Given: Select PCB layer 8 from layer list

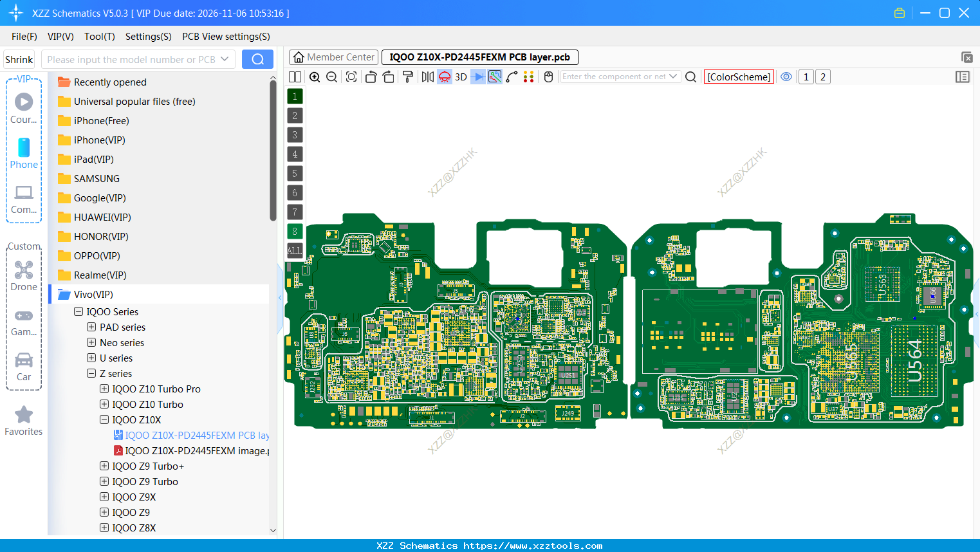Looking at the screenshot, I should [294, 231].
